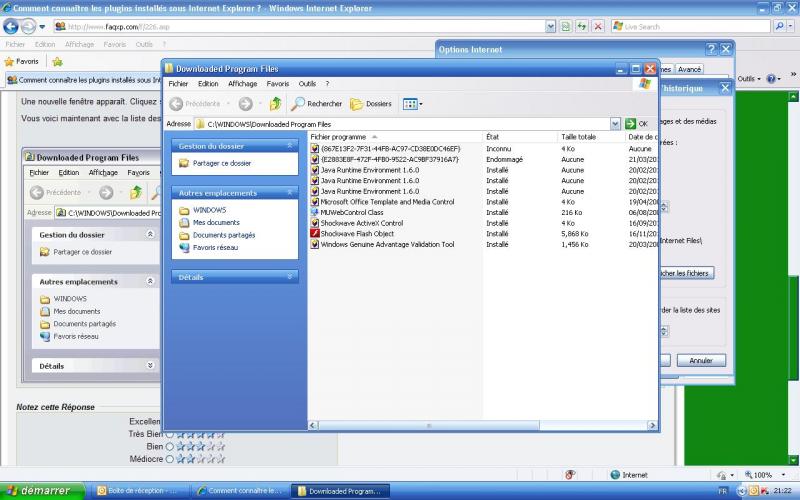Image resolution: width=800 pixels, height=500 pixels.
Task: Select Microsoft Office Template and Media Control icon
Action: pos(315,202)
